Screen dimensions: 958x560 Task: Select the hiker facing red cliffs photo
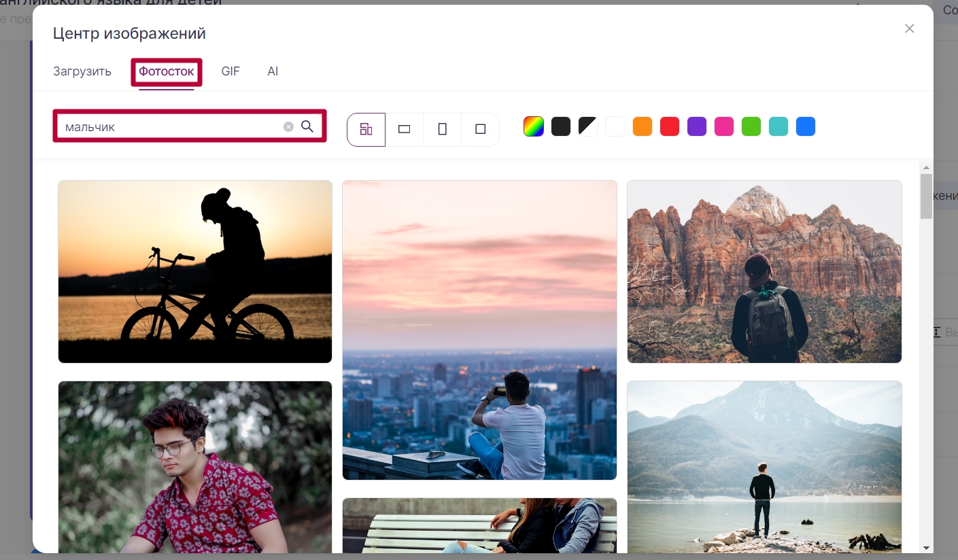tap(764, 272)
